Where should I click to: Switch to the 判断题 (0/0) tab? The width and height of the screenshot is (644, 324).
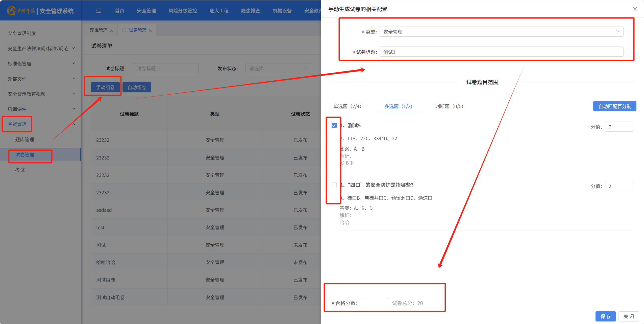click(449, 106)
